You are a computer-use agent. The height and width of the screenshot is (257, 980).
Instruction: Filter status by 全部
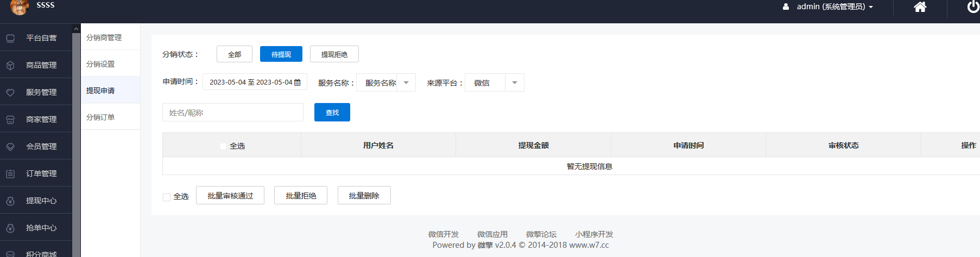point(235,54)
